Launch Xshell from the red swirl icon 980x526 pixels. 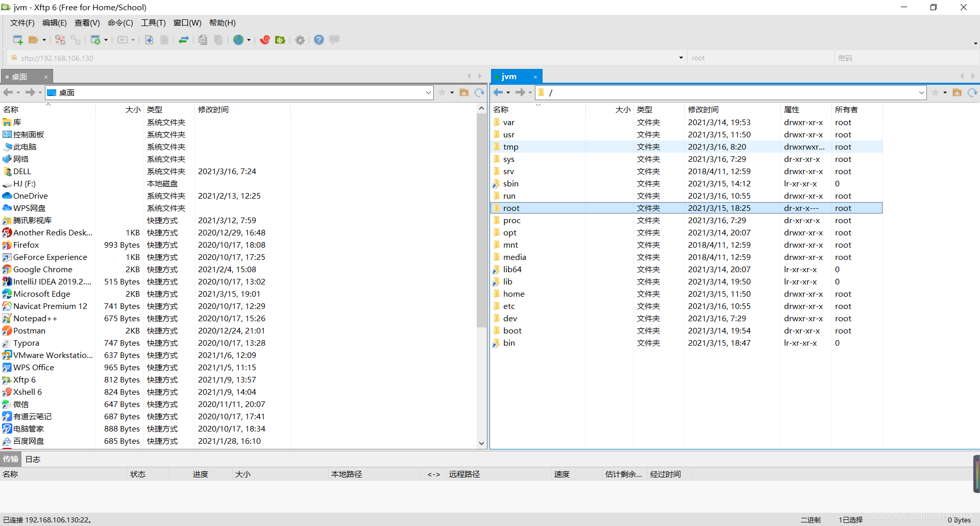point(265,40)
